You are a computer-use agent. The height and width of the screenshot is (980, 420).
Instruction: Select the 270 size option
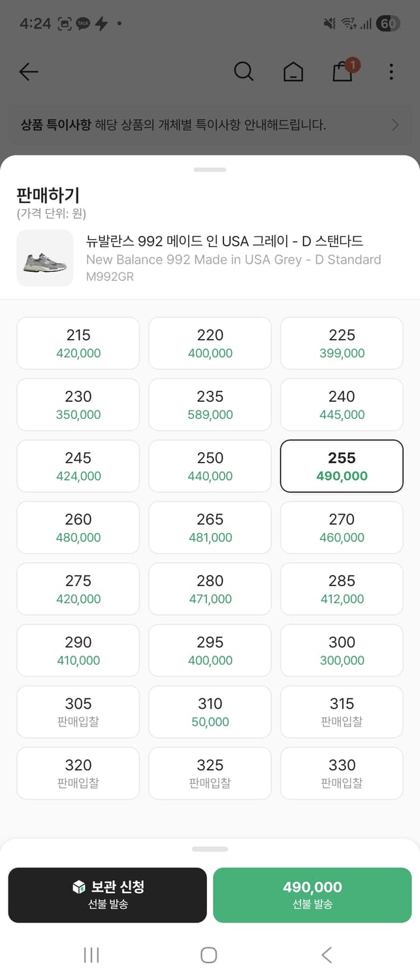tap(342, 528)
